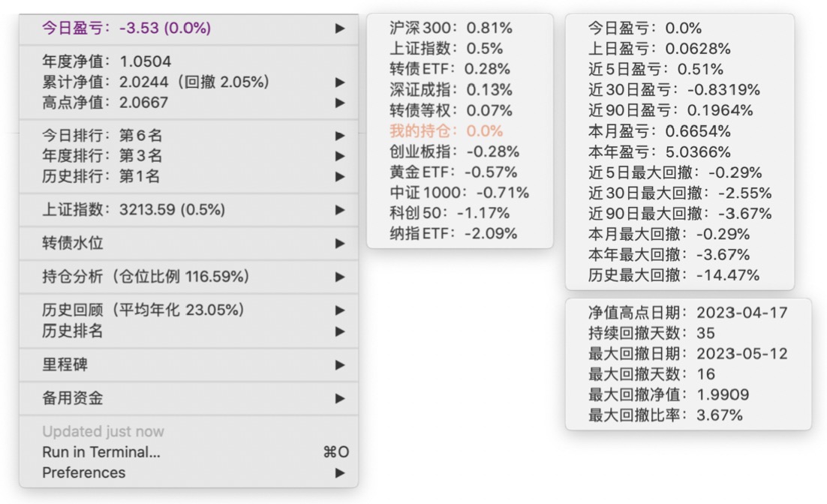
Task: Click the 里程碑 disclosure arrow
Action: [340, 365]
